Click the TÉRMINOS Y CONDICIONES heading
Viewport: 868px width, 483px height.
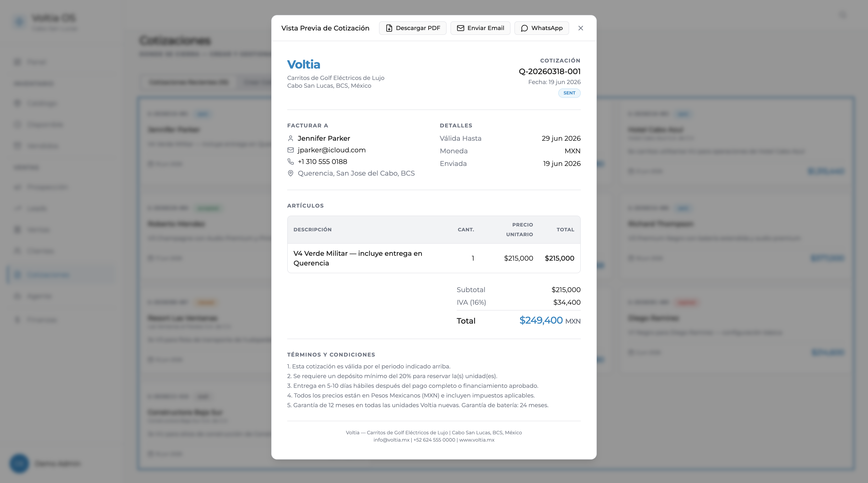pyautogui.click(x=331, y=355)
